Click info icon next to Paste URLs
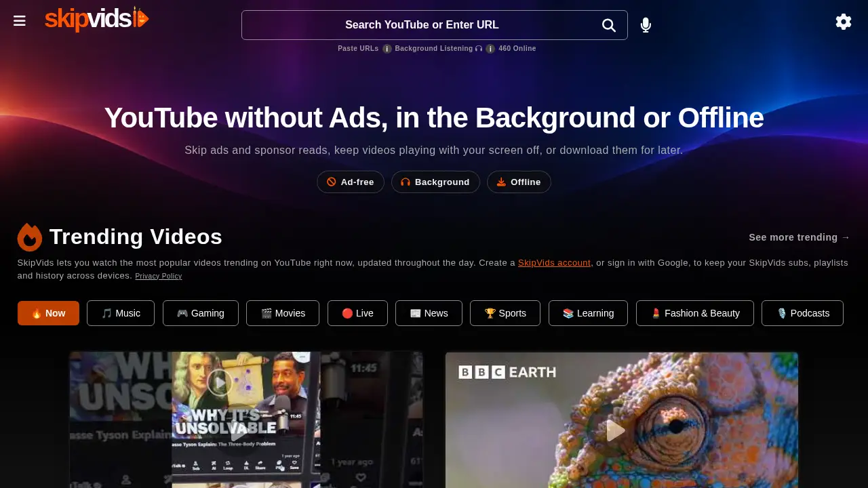 (387, 49)
